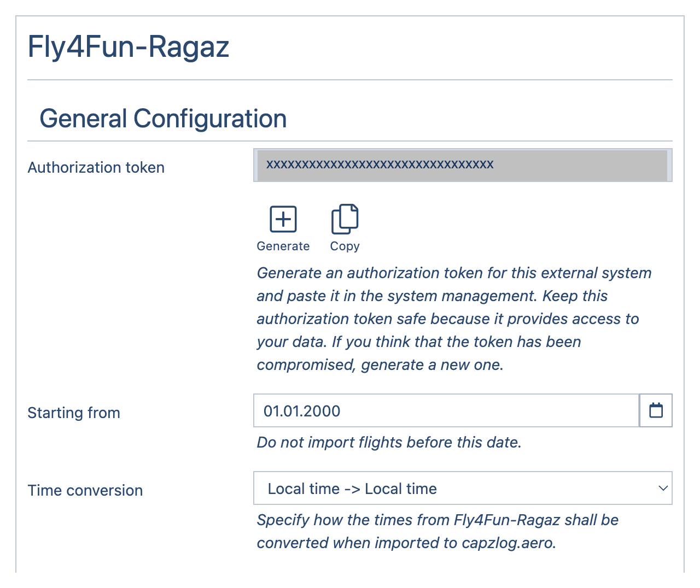Click the Generate token plus icon

(283, 219)
